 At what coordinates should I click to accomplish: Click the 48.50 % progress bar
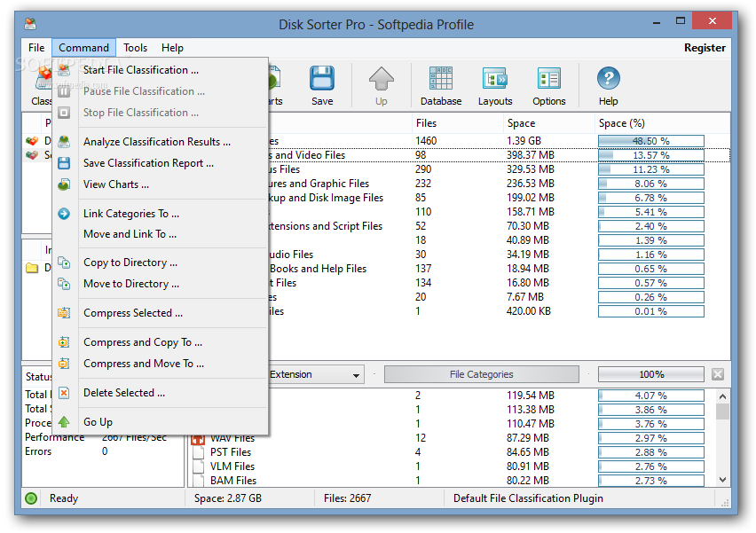[651, 141]
